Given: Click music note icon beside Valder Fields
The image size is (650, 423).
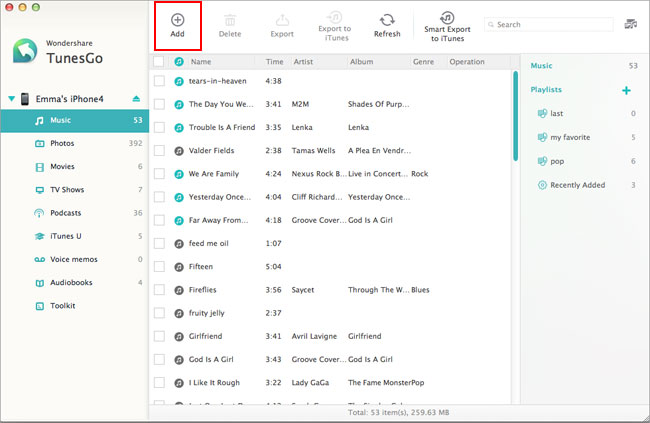Looking at the screenshot, I should pos(179,151).
